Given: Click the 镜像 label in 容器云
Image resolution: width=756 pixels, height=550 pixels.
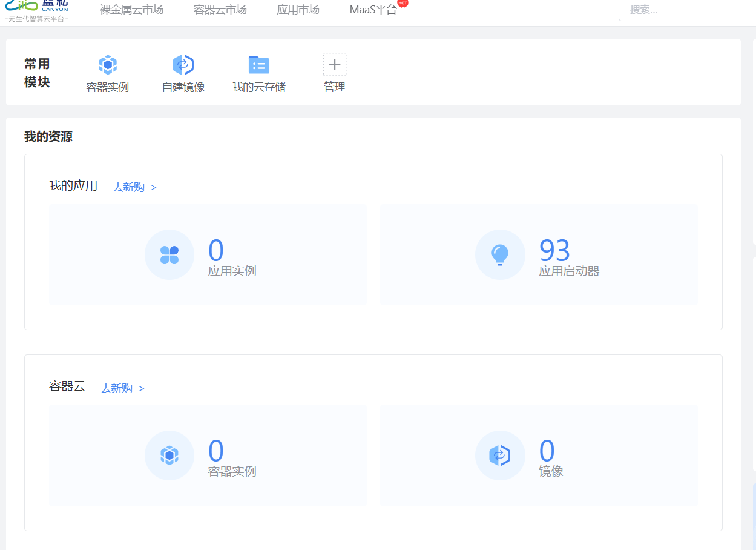Looking at the screenshot, I should (551, 471).
